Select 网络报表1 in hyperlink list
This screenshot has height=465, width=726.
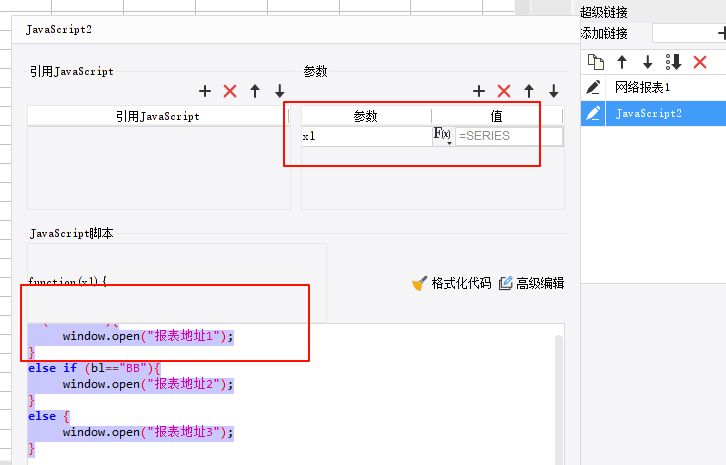pyautogui.click(x=642, y=88)
